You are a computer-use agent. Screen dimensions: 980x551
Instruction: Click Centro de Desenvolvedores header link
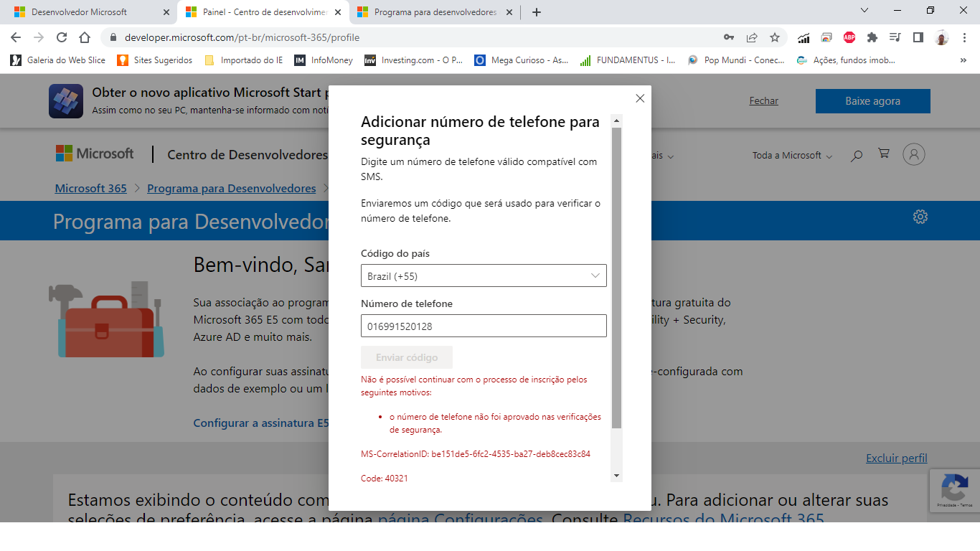click(248, 155)
